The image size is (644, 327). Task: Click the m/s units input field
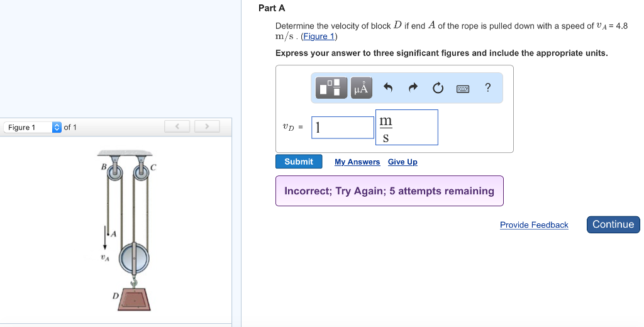click(406, 127)
